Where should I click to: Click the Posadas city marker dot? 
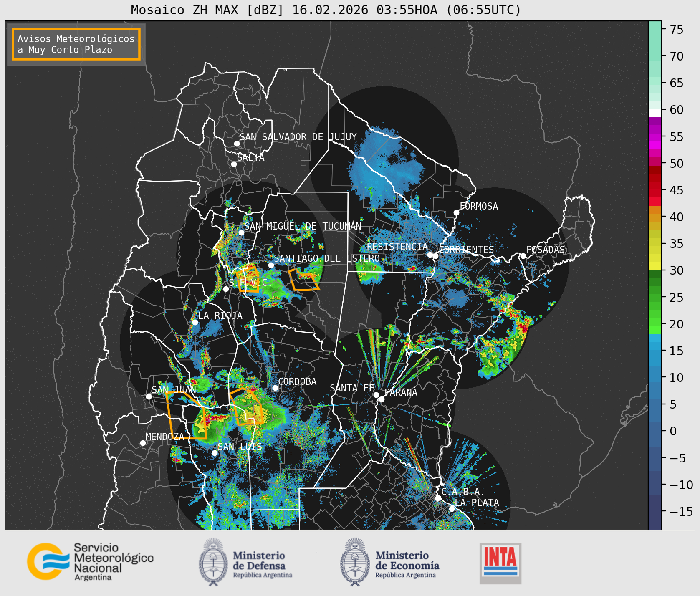[523, 256]
